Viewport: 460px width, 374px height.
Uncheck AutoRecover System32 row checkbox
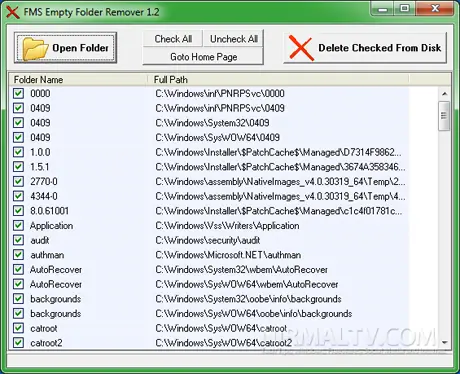click(18, 269)
